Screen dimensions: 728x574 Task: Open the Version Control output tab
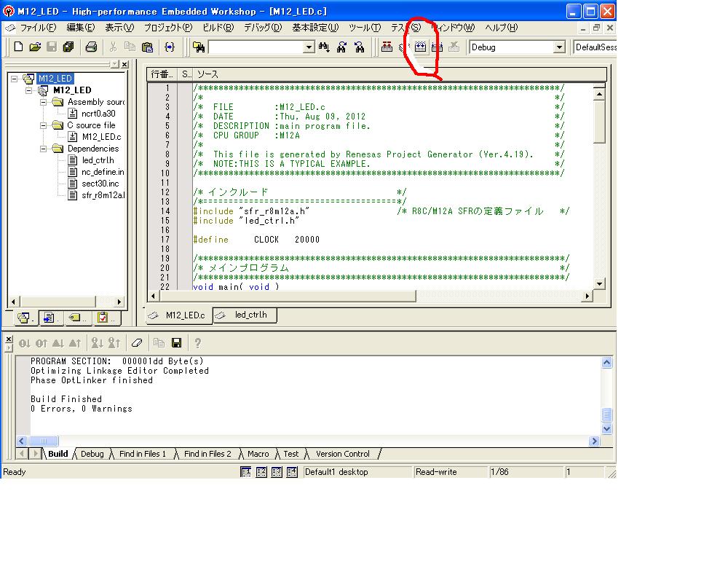point(342,454)
